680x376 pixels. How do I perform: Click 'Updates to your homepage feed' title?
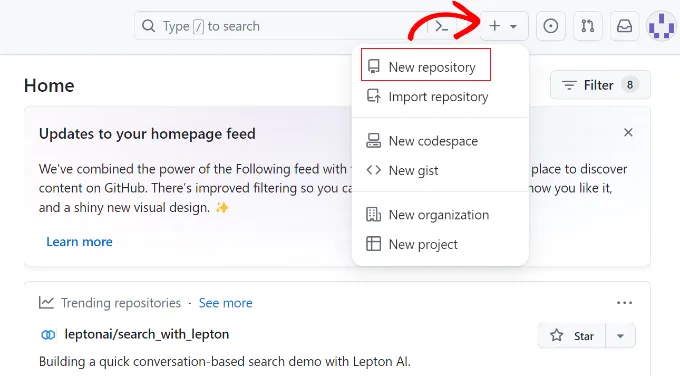147,134
